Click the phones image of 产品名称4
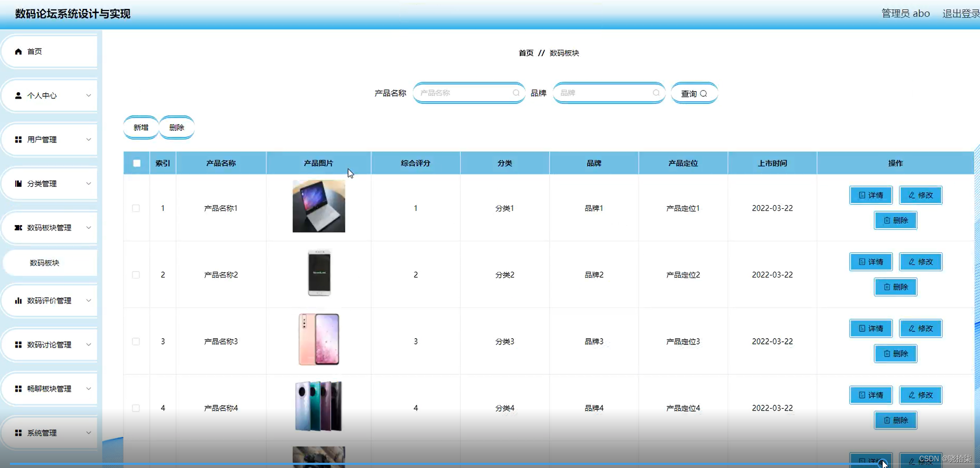This screenshot has width=980, height=468. point(319,406)
